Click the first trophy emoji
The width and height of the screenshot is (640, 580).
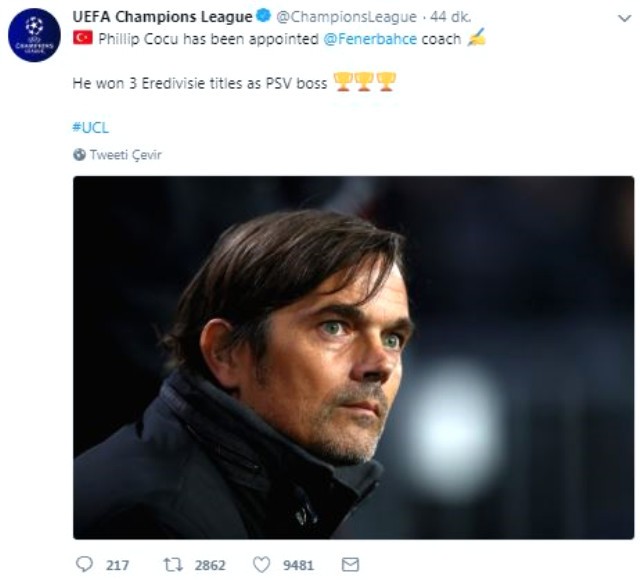click(x=343, y=81)
